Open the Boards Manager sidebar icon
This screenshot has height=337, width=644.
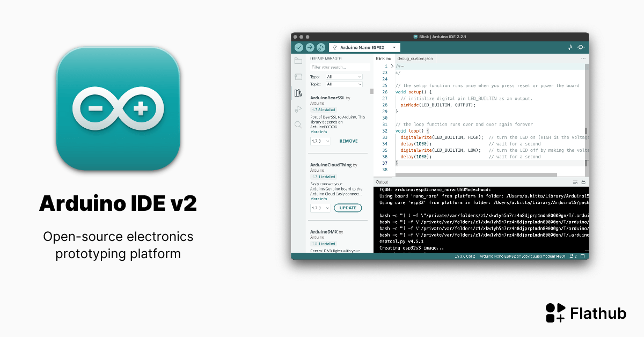298,77
